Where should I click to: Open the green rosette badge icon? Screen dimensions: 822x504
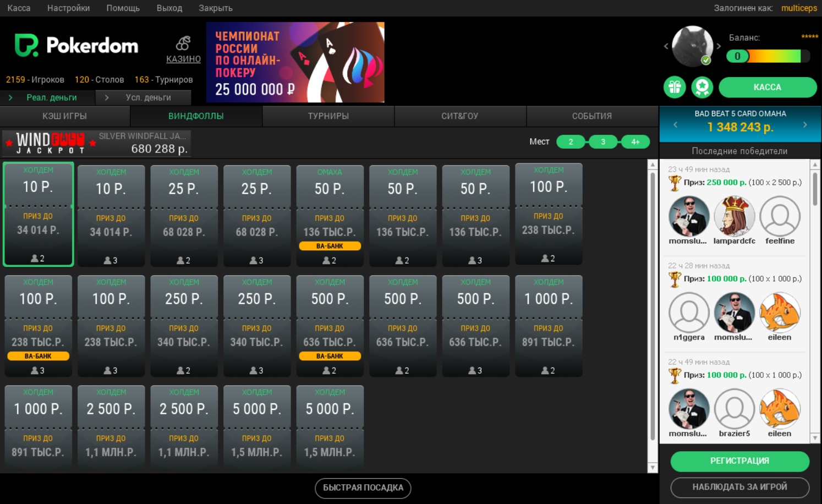pyautogui.click(x=702, y=87)
